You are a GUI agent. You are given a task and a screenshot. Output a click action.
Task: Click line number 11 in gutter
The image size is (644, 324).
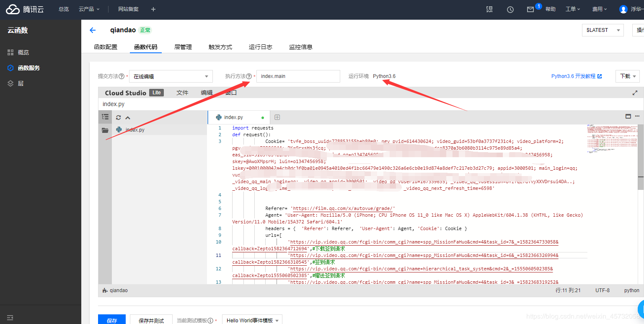219,255
